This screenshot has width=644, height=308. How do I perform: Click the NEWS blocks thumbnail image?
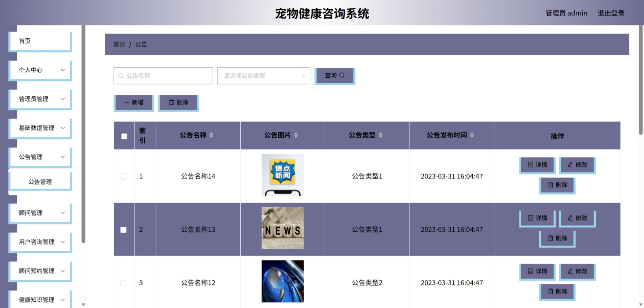pyautogui.click(x=283, y=228)
